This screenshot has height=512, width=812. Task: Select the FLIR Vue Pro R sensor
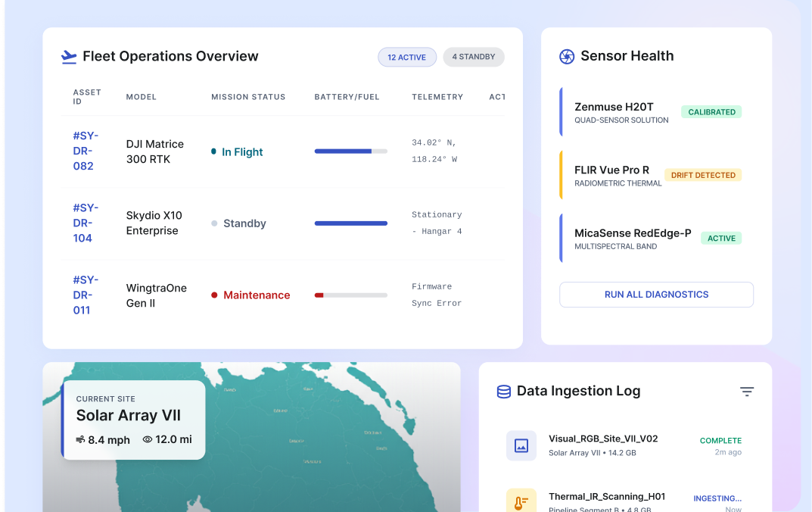pos(611,170)
